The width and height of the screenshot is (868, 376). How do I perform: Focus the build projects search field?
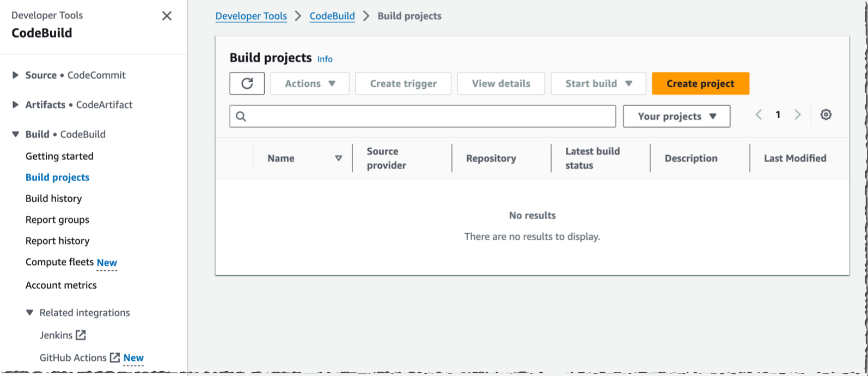click(430, 116)
